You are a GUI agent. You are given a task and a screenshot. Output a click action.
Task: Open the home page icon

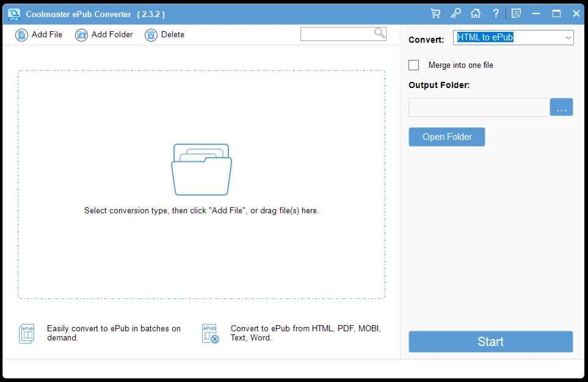pos(476,14)
